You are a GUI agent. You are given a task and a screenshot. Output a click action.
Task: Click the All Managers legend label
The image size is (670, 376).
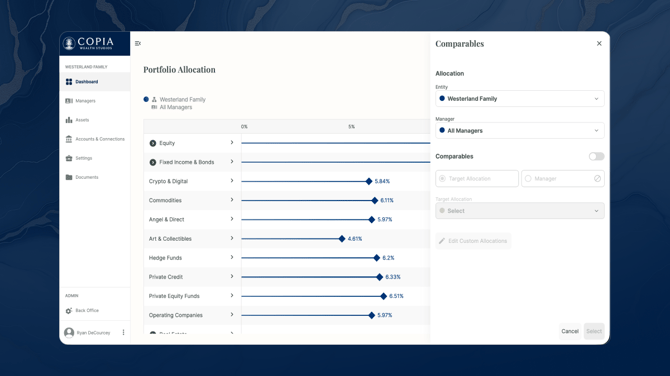pyautogui.click(x=176, y=107)
